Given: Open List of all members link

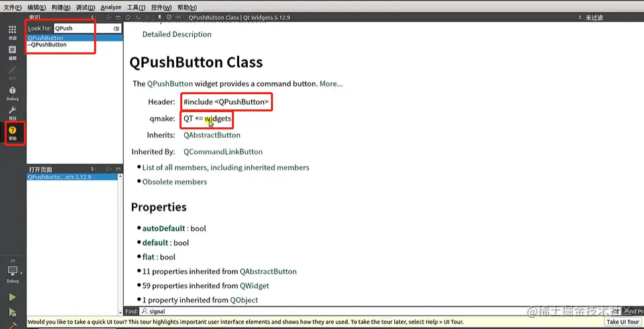Looking at the screenshot, I should [x=225, y=167].
